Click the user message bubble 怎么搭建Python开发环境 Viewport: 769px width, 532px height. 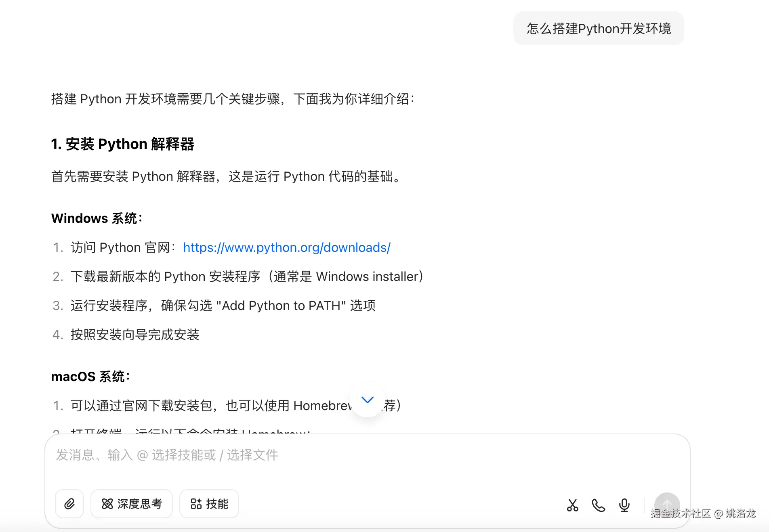pos(599,29)
